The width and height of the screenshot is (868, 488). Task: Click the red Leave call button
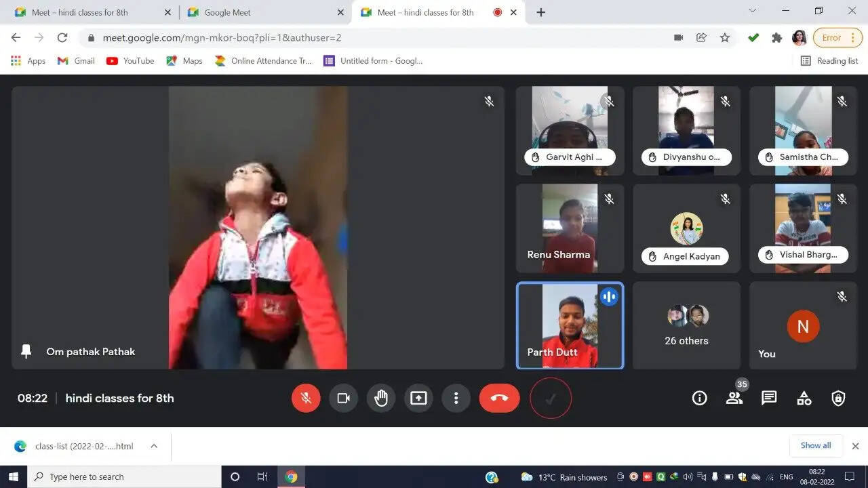click(x=499, y=398)
